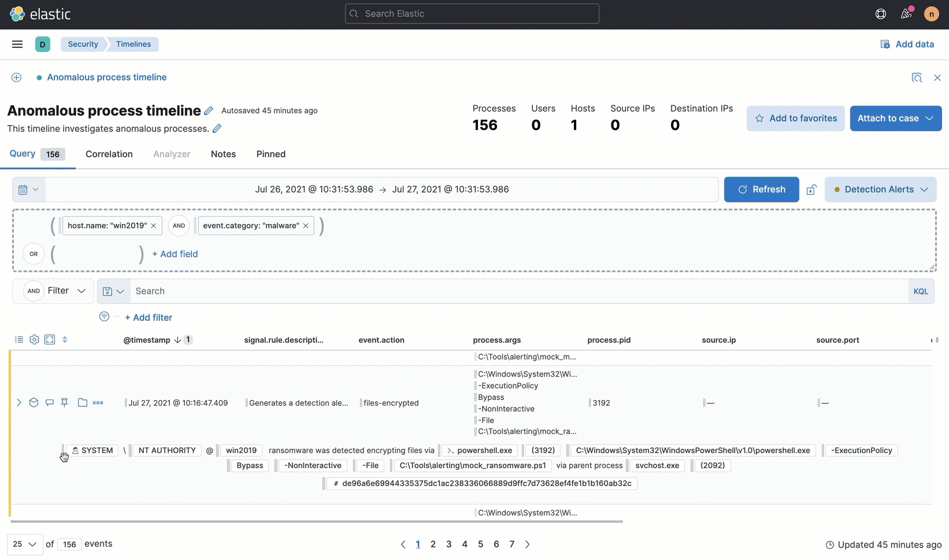Toggle off the event.category malware filter
949x560 pixels.
[x=306, y=225]
